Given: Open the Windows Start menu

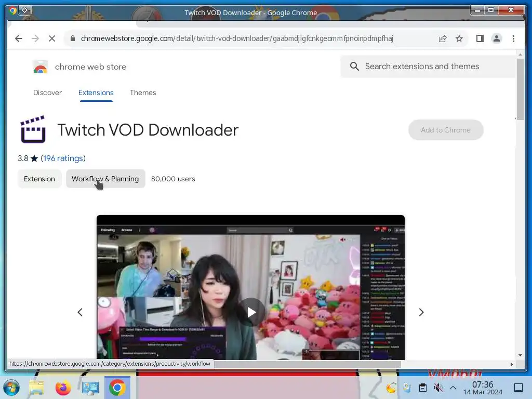Looking at the screenshot, I should click(x=11, y=388).
